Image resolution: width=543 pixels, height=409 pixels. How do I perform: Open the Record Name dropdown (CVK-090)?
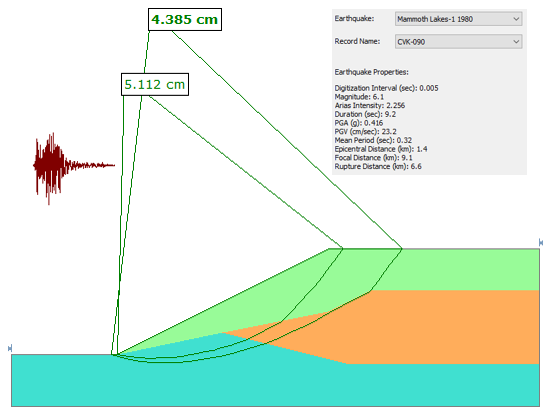click(x=458, y=42)
